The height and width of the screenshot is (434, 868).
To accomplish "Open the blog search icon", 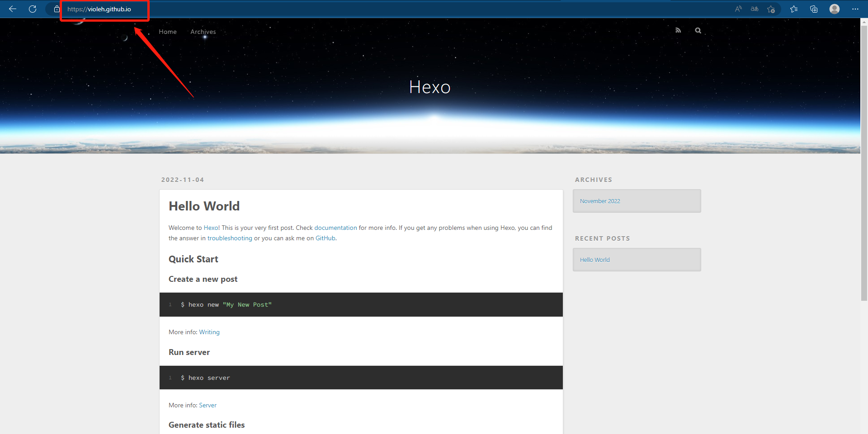I will pyautogui.click(x=698, y=30).
